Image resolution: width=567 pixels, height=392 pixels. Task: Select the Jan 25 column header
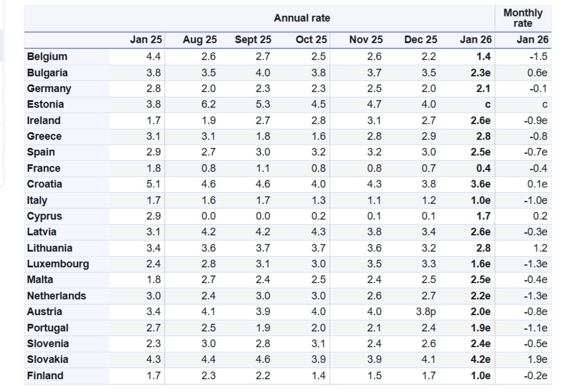(x=146, y=40)
